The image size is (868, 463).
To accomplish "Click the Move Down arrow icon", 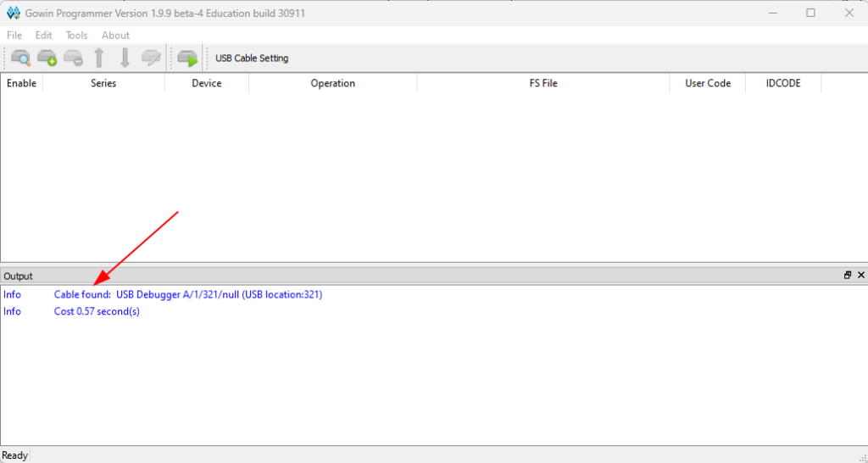I will tap(125, 58).
